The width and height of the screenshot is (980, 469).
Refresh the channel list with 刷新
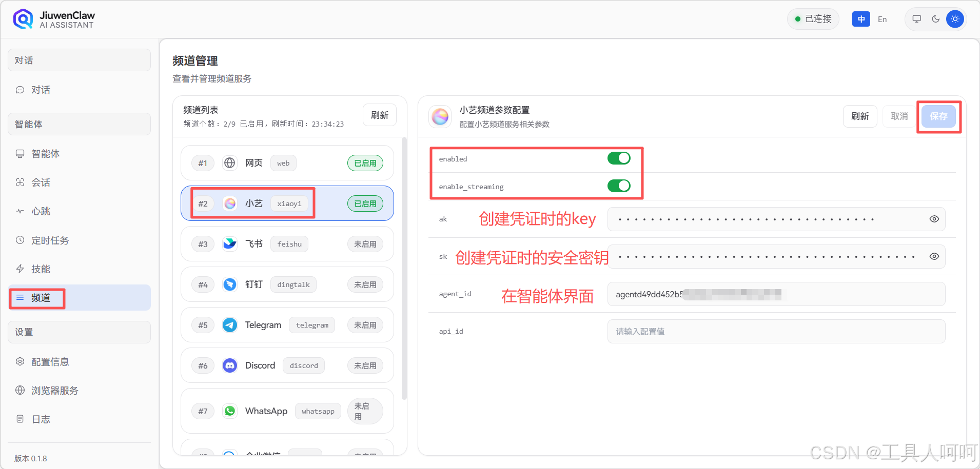coord(379,115)
